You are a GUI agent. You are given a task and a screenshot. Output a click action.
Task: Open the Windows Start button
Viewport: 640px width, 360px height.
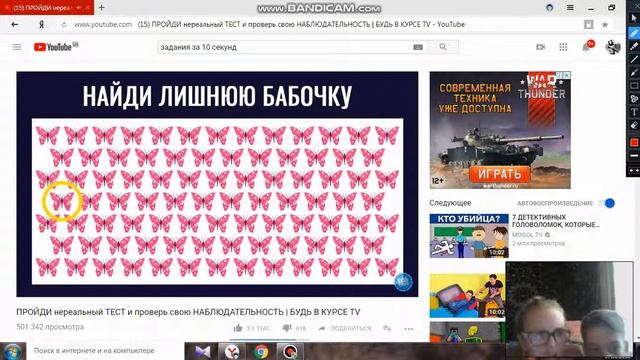pos(12,351)
